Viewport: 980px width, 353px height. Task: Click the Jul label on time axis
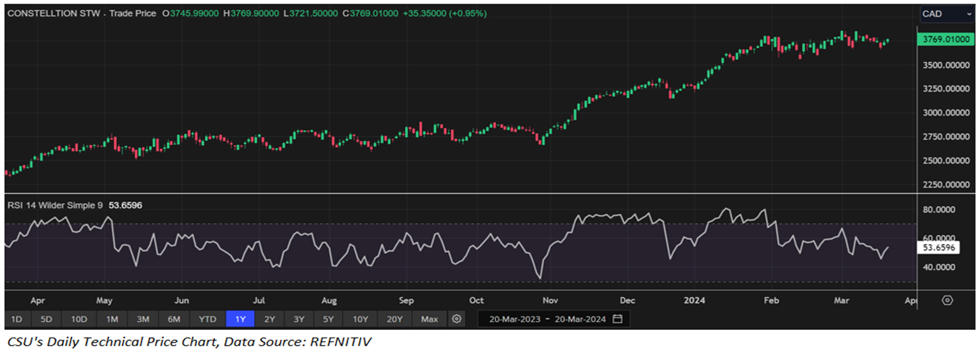coord(259,300)
